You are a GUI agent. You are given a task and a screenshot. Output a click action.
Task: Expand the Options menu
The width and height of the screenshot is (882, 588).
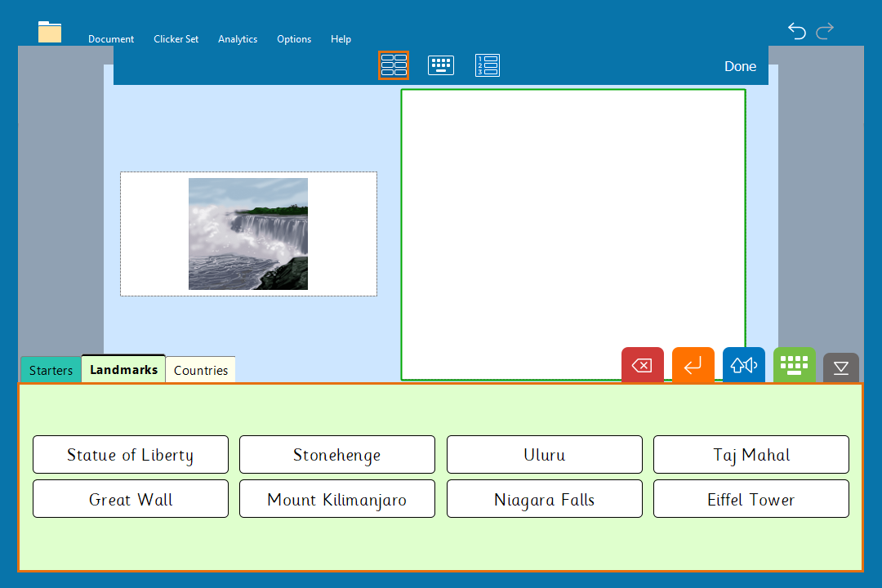294,39
